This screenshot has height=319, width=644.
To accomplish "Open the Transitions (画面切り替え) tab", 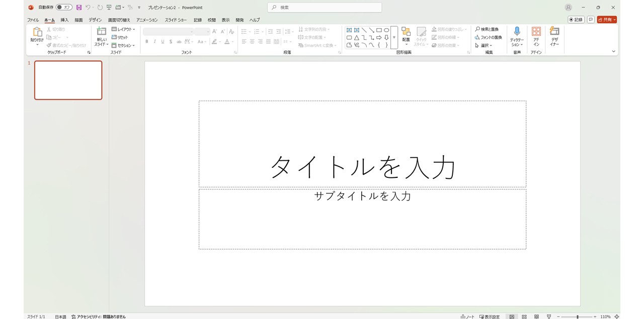I will 119,20.
